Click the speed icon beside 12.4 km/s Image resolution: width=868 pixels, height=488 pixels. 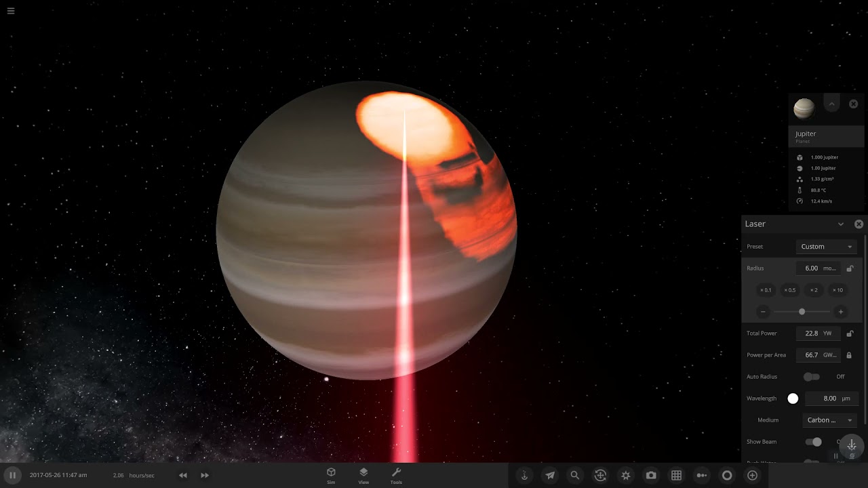[x=800, y=201]
